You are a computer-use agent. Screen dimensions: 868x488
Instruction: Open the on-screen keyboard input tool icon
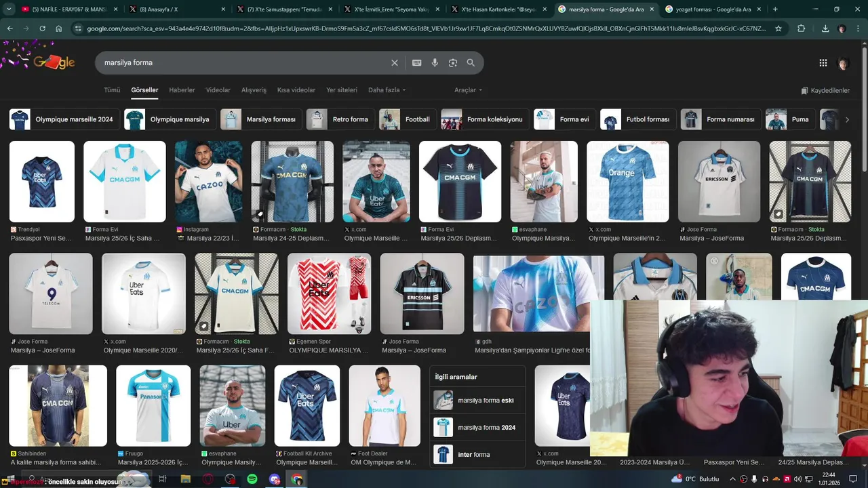point(417,62)
